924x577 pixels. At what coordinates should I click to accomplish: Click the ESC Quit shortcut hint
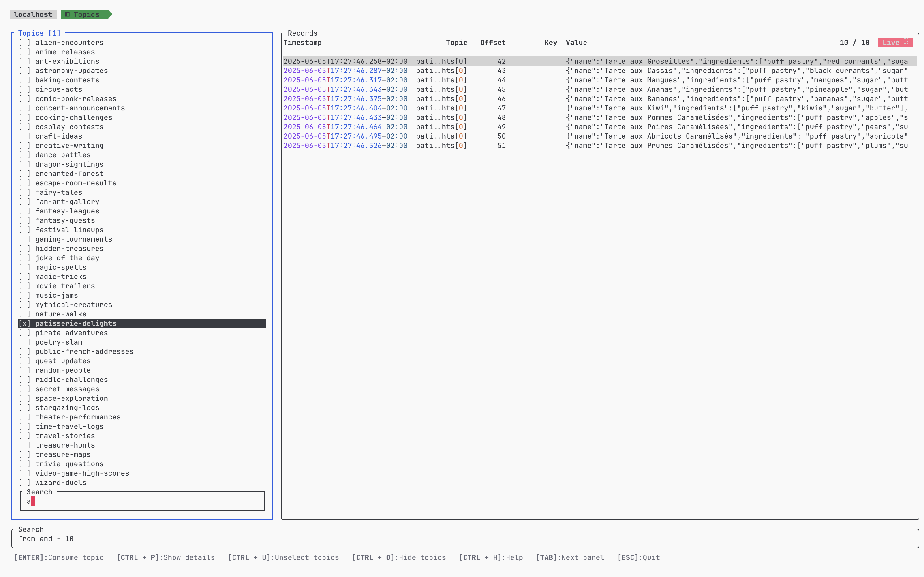click(638, 557)
